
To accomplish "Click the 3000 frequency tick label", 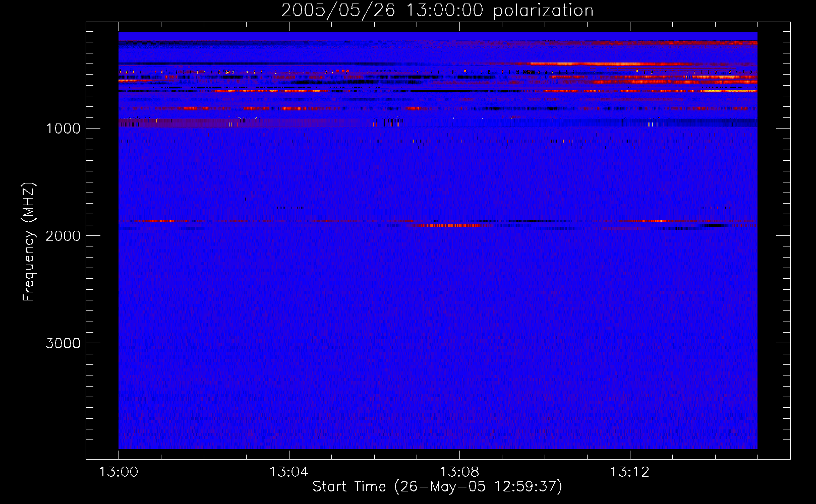I will click(63, 343).
